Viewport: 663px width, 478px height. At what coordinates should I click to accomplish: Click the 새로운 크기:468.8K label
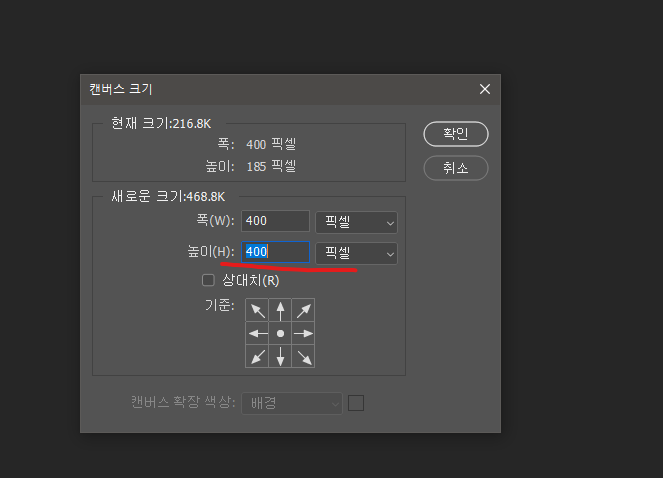click(168, 196)
